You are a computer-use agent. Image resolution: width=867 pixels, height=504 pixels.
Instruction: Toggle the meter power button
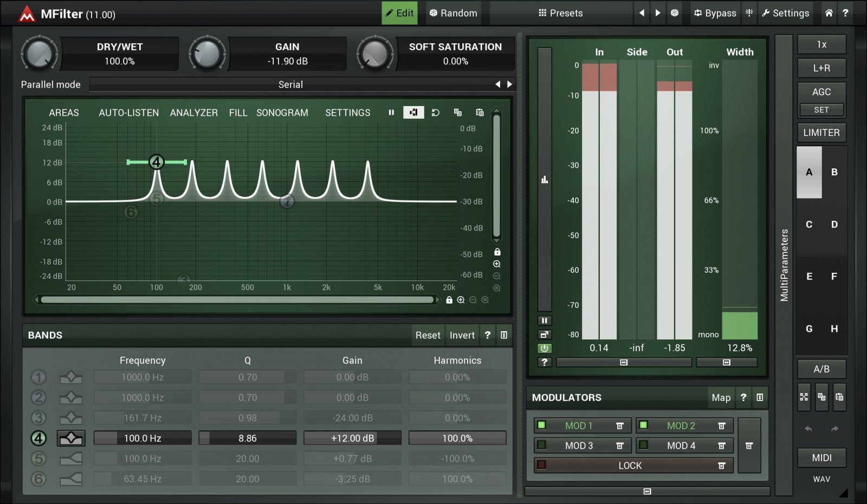(x=544, y=348)
